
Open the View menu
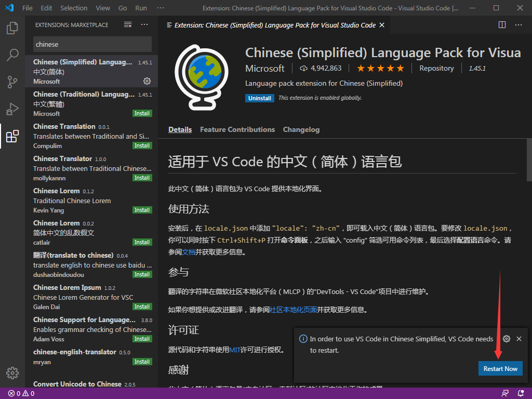(x=102, y=8)
